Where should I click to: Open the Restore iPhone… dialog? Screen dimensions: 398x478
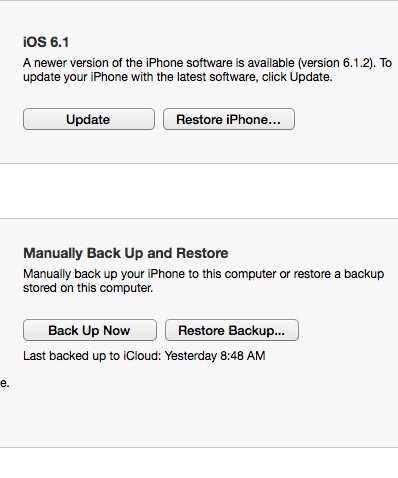tap(229, 119)
